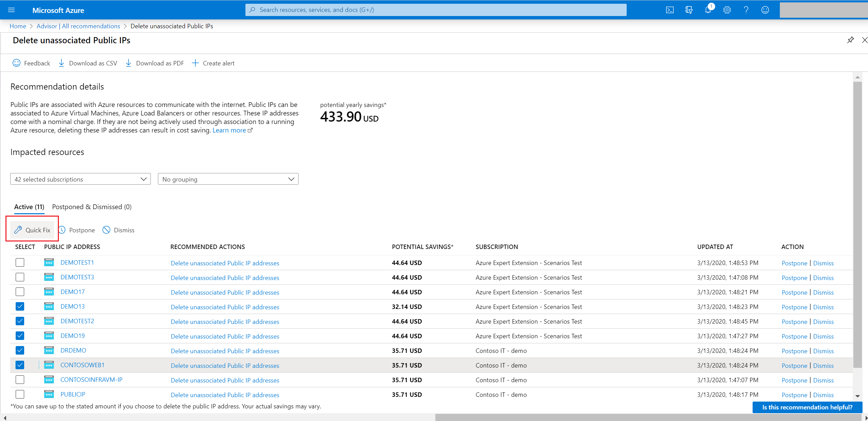Click the scroll-down arrow of the vertical scrollbar
The height and width of the screenshot is (421, 868).
click(857, 396)
